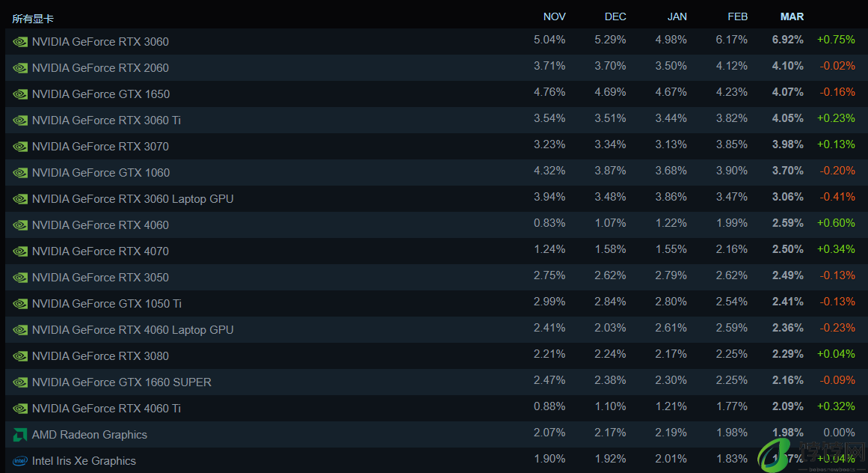The width and height of the screenshot is (868, 473).
Task: Select the NVIDIA GeForce RTX 4070 entry
Action: click(x=436, y=251)
